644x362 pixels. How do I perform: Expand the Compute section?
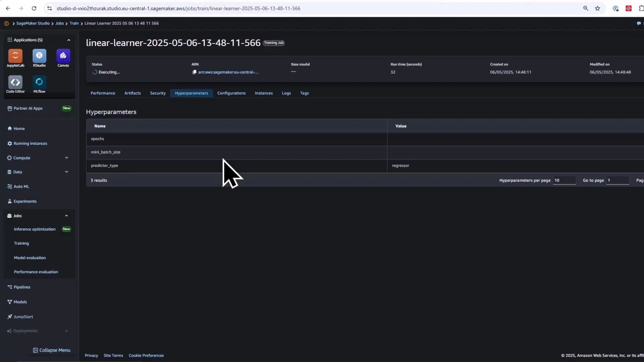point(66,158)
